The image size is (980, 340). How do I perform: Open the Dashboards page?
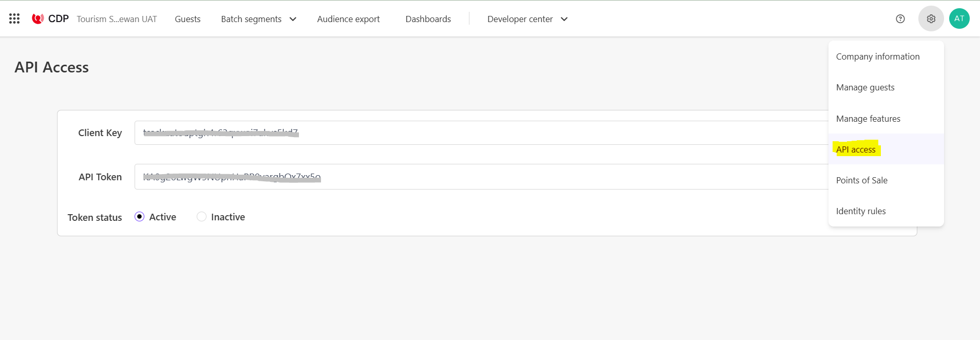pos(428,19)
